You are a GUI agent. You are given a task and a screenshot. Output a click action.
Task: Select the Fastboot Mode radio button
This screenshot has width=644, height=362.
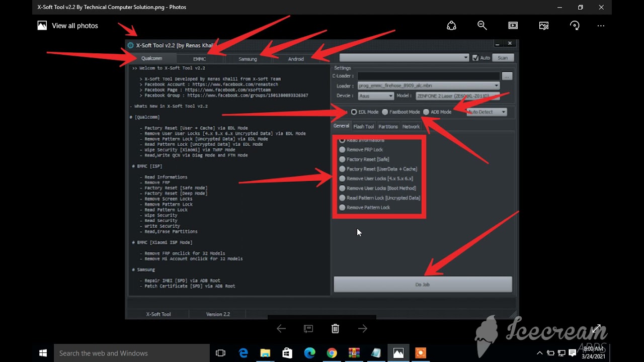[385, 112]
